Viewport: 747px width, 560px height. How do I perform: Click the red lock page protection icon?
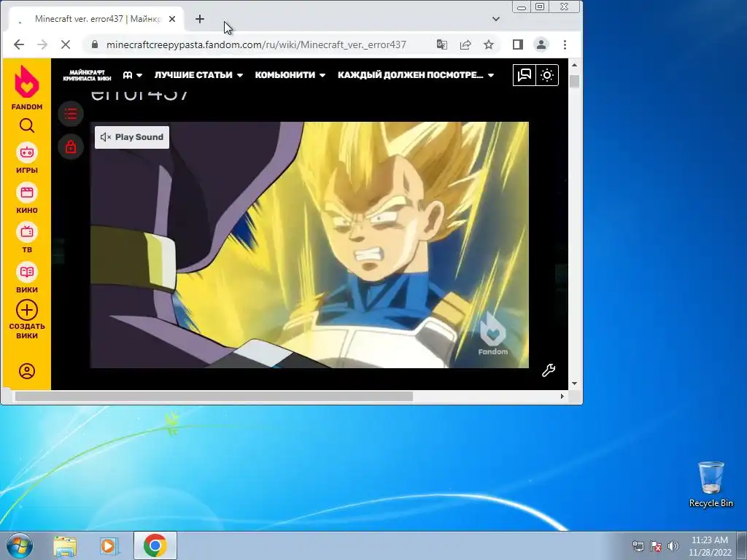click(x=71, y=147)
